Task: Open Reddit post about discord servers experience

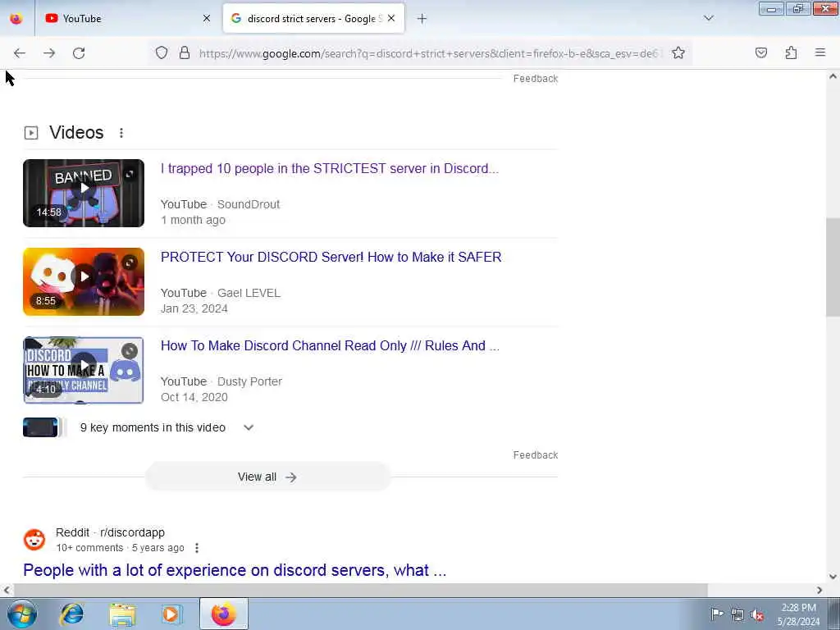Action: 235,570
